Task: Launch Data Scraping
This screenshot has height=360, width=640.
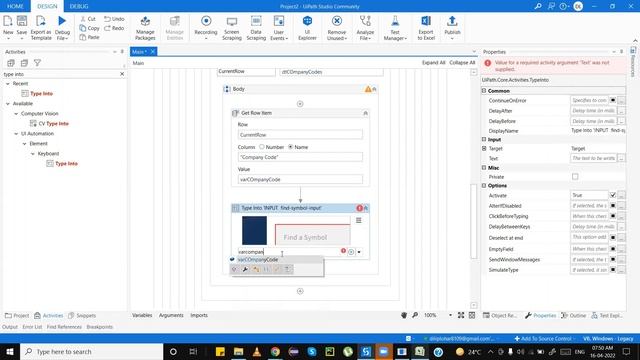Action: coord(256,28)
